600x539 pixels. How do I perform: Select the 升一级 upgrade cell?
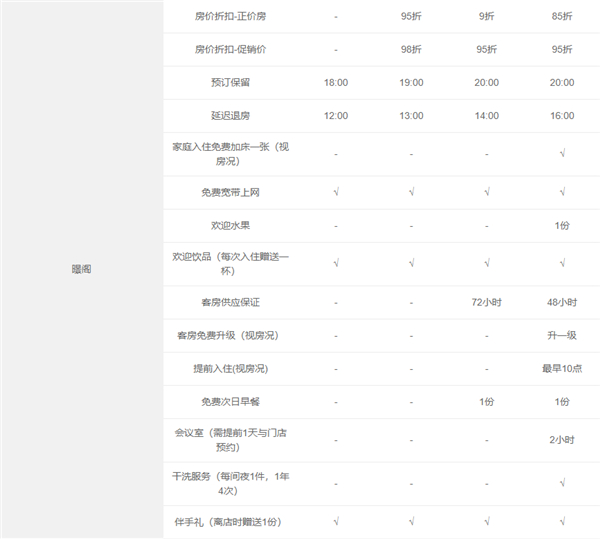[562, 335]
